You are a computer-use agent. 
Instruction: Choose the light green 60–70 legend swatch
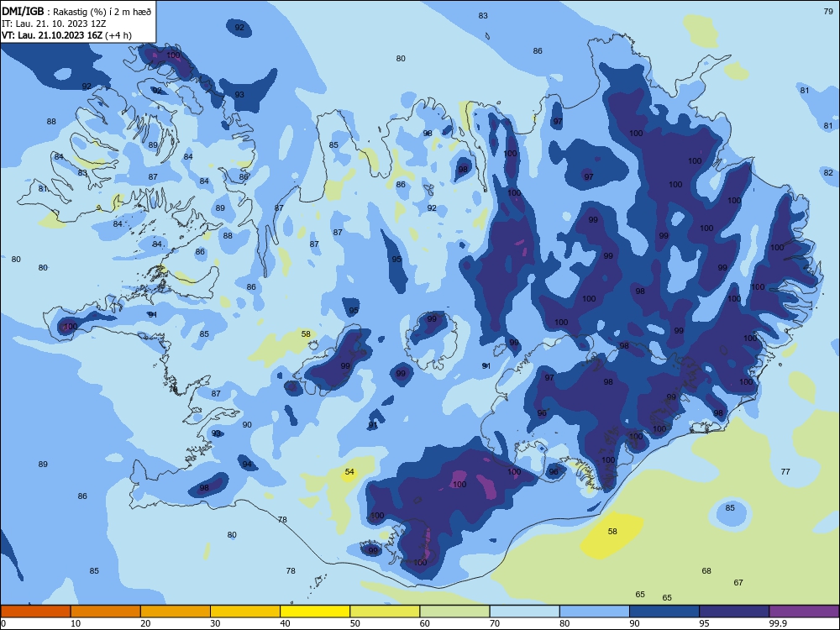454,612
